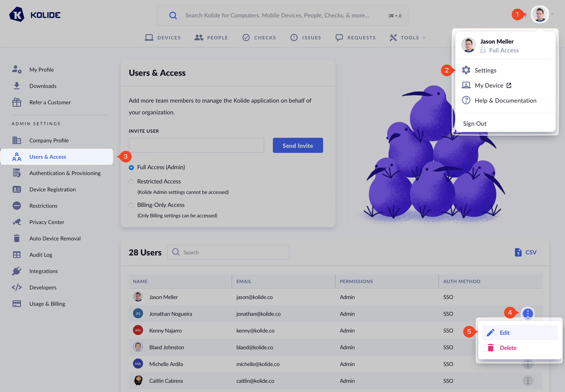Select Restricted Access radio option
This screenshot has height=392, width=565.
[132, 182]
